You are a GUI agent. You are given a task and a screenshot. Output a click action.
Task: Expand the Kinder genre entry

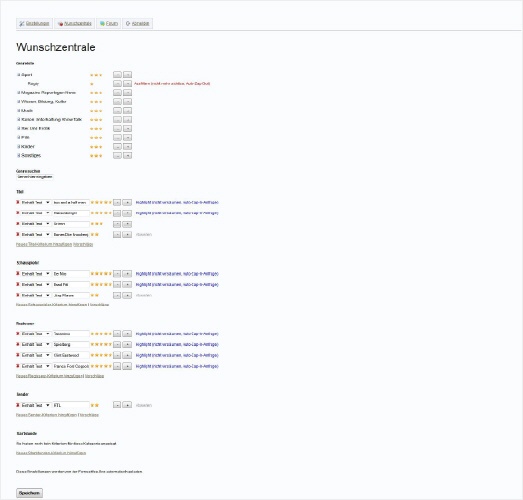(x=19, y=146)
